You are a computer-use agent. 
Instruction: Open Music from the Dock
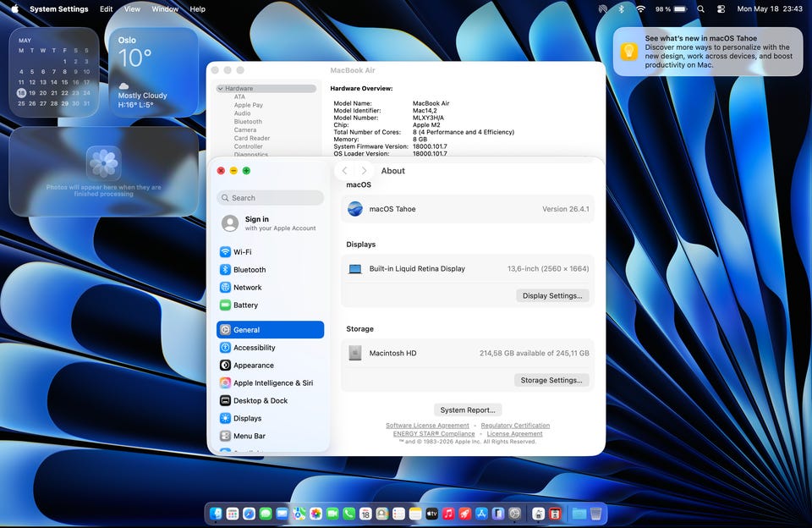[448, 514]
